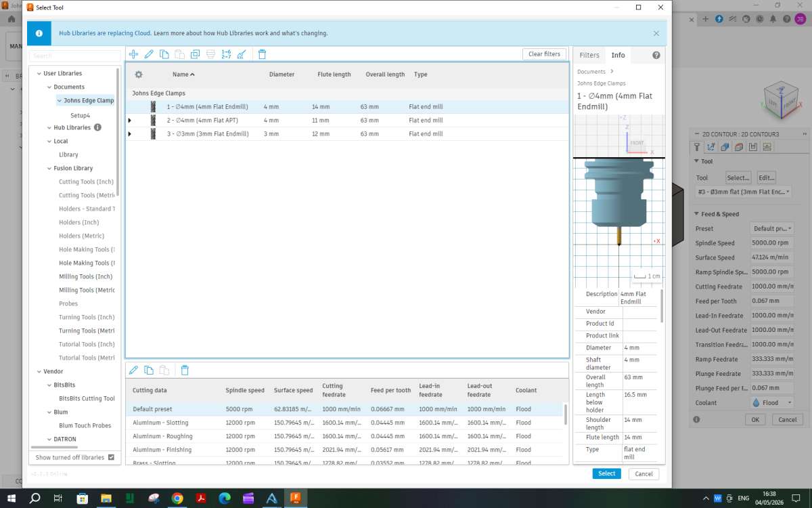Click the Hub Libraries are replacing Cloud link
812x508 pixels.
point(104,33)
